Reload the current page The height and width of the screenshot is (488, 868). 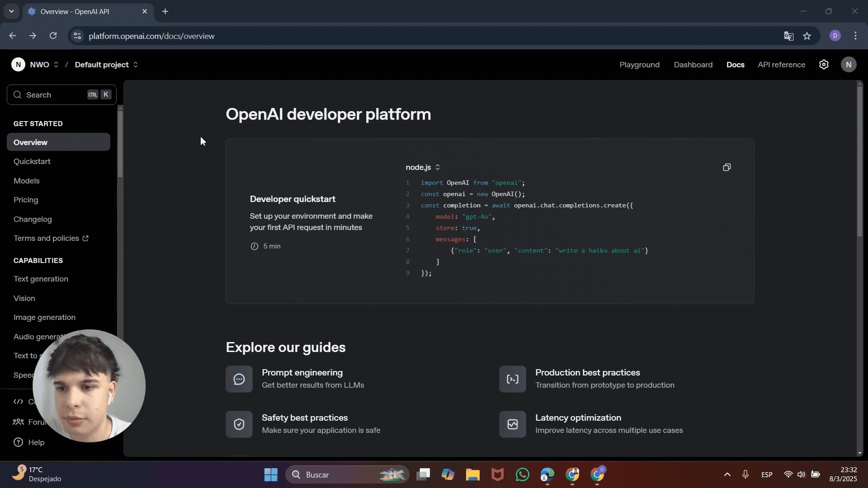pyautogui.click(x=53, y=36)
